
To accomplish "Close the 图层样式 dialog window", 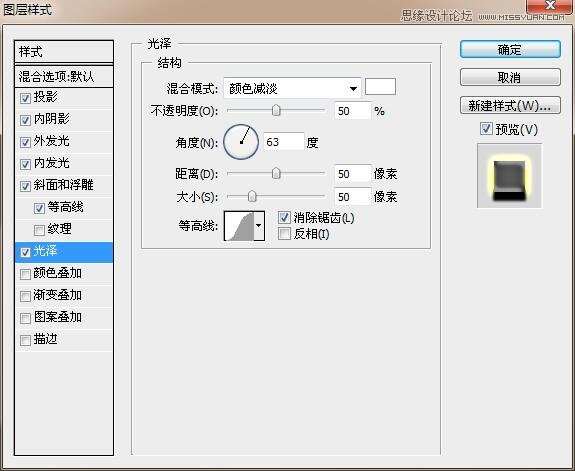I will [x=550, y=5].
